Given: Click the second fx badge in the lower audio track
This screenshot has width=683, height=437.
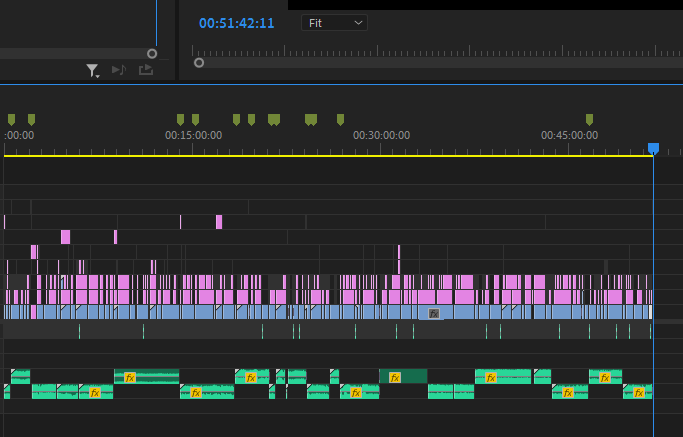Looking at the screenshot, I should click(196, 393).
